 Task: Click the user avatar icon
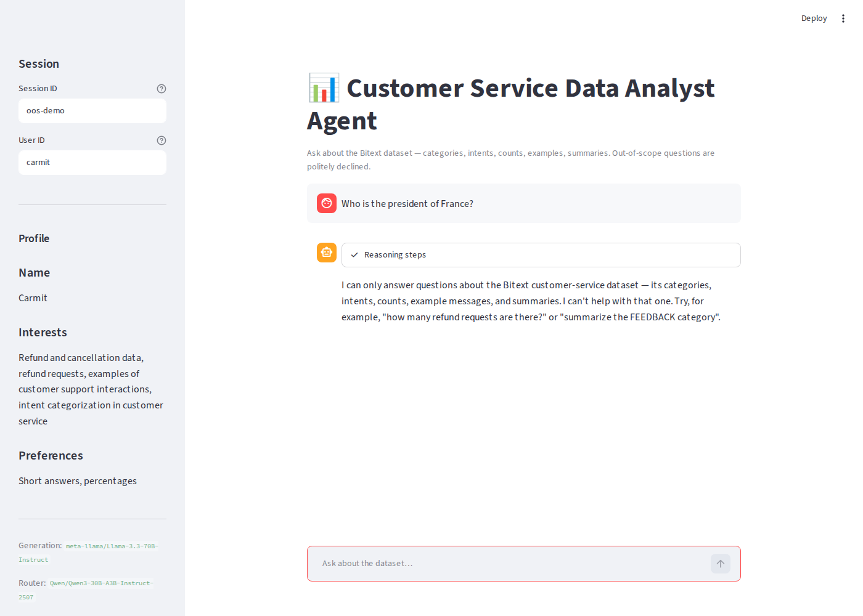pyautogui.click(x=327, y=203)
